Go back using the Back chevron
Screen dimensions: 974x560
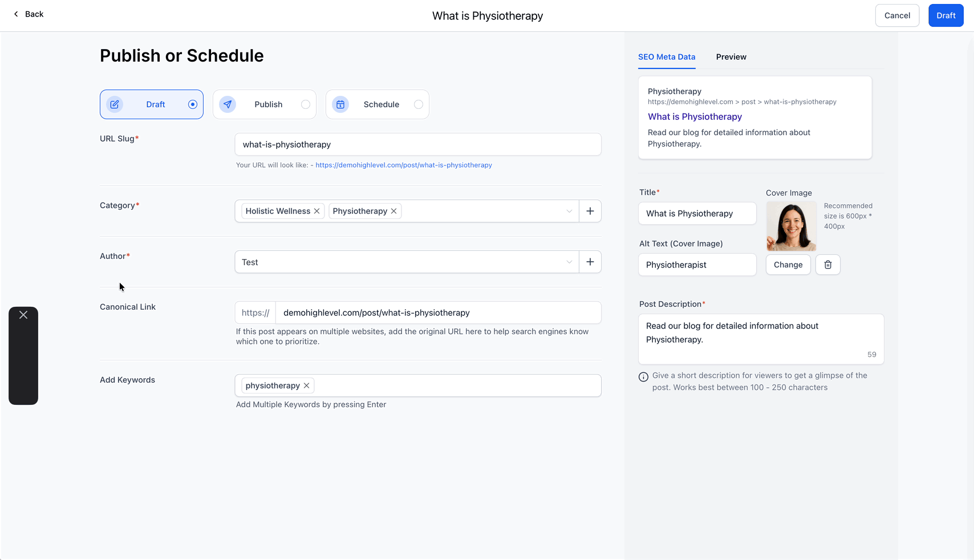point(17,14)
